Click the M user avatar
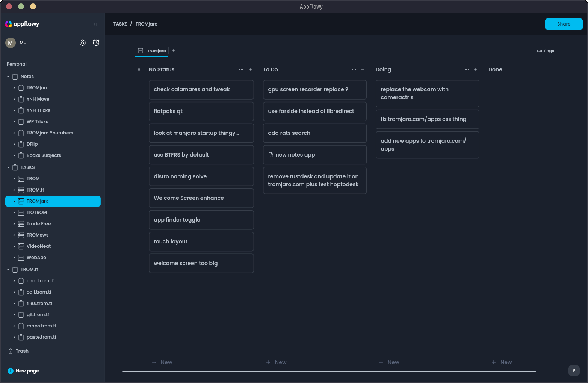The image size is (588, 383). click(x=11, y=43)
